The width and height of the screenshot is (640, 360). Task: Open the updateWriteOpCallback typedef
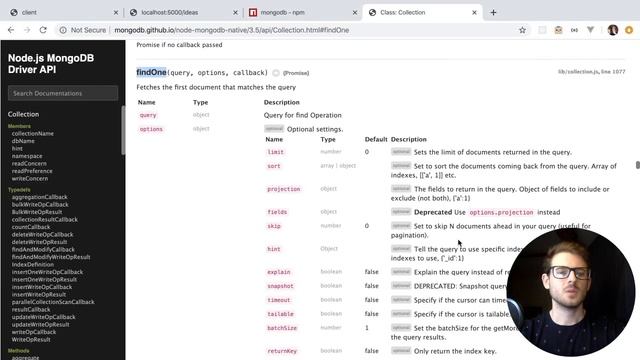pyautogui.click(x=43, y=317)
